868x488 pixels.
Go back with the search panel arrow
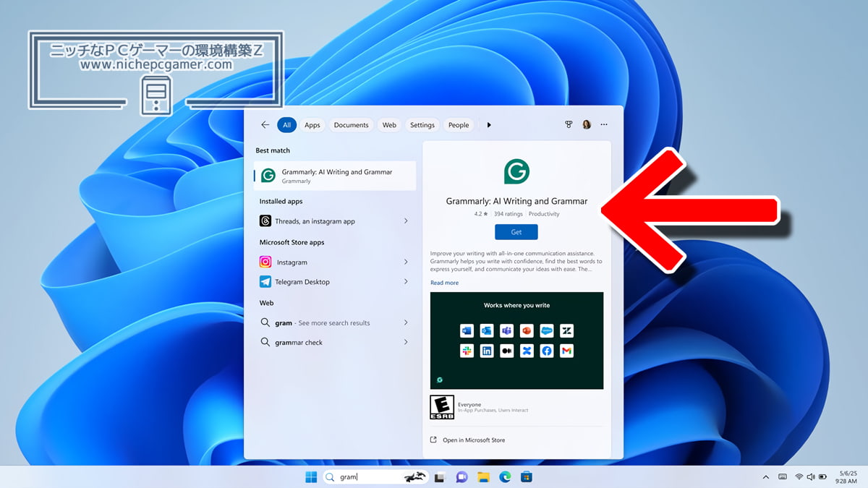pos(265,125)
